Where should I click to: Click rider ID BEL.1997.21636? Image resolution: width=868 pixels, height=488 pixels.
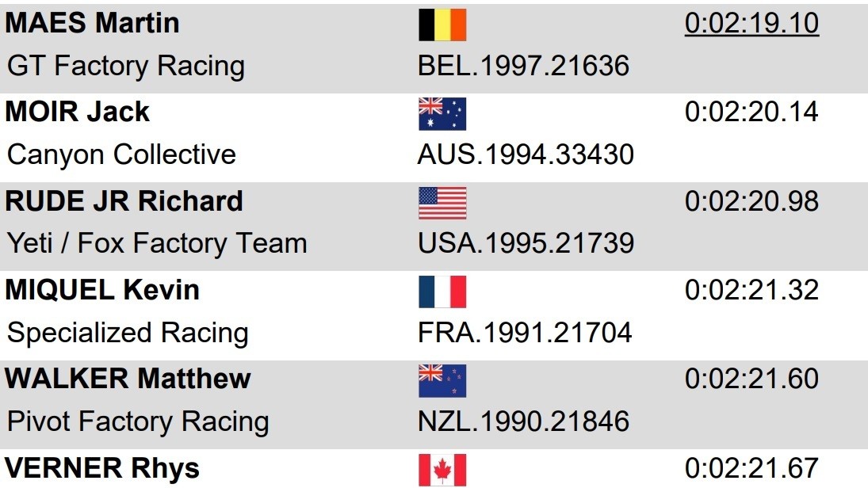[524, 66]
